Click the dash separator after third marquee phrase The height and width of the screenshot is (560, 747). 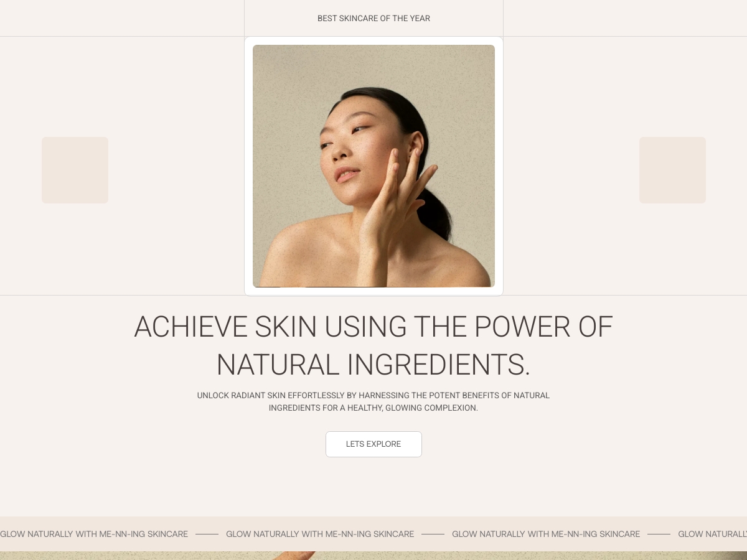659,534
